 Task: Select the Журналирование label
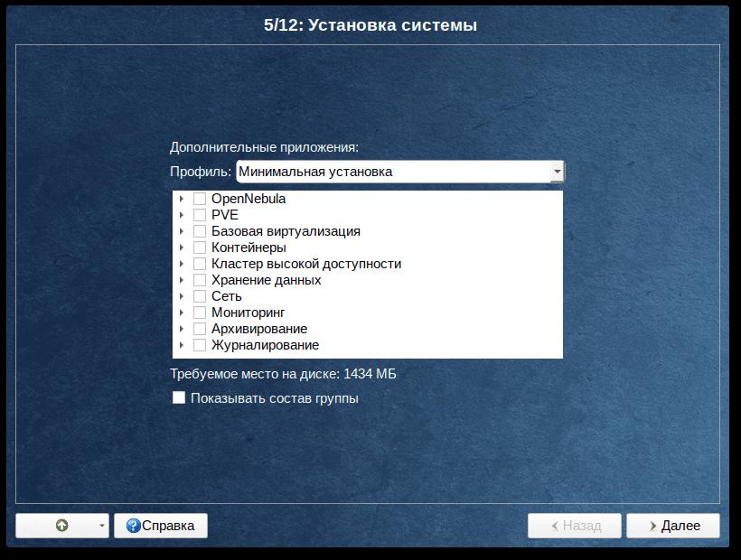pos(265,345)
